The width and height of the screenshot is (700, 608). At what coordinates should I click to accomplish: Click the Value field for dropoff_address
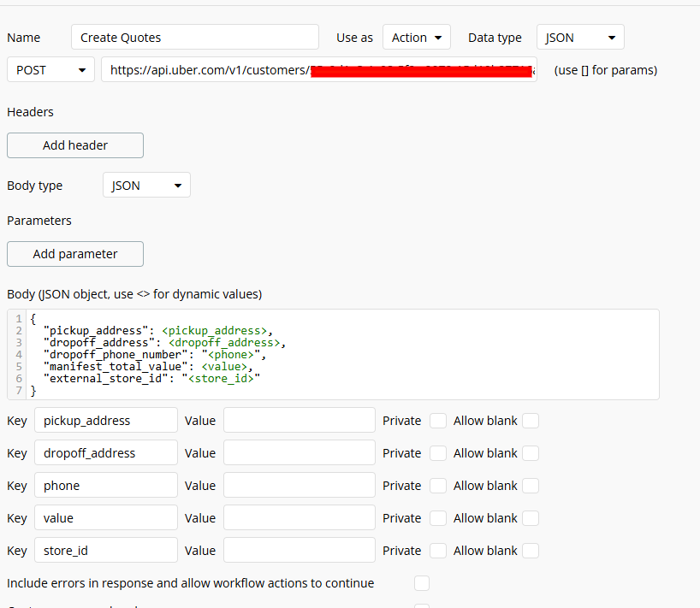coord(300,452)
